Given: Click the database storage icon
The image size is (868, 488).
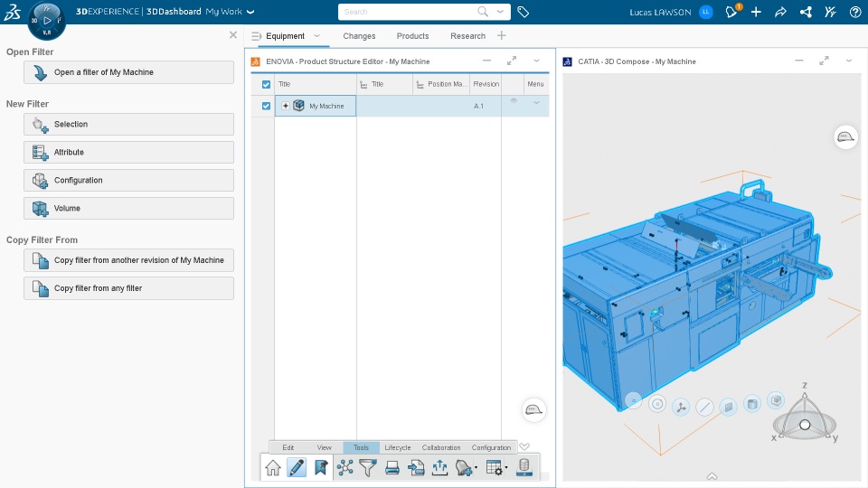Looking at the screenshot, I should tap(524, 467).
